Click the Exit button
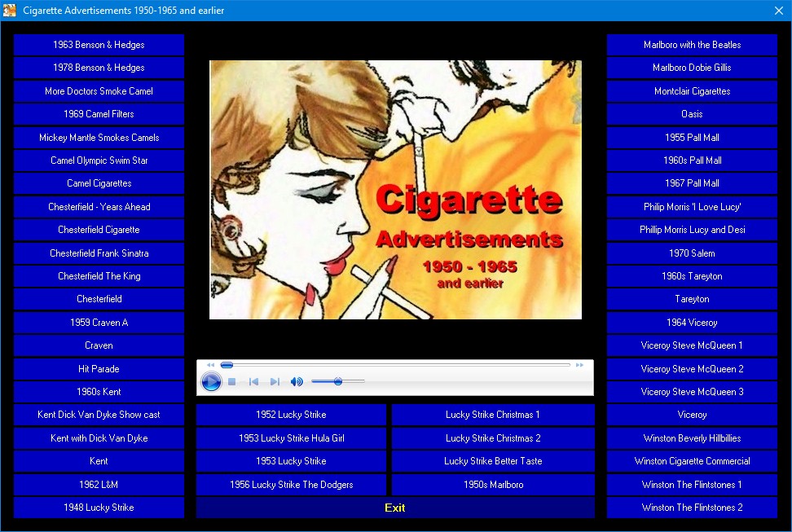Viewport: 792px width, 532px height. [x=395, y=508]
